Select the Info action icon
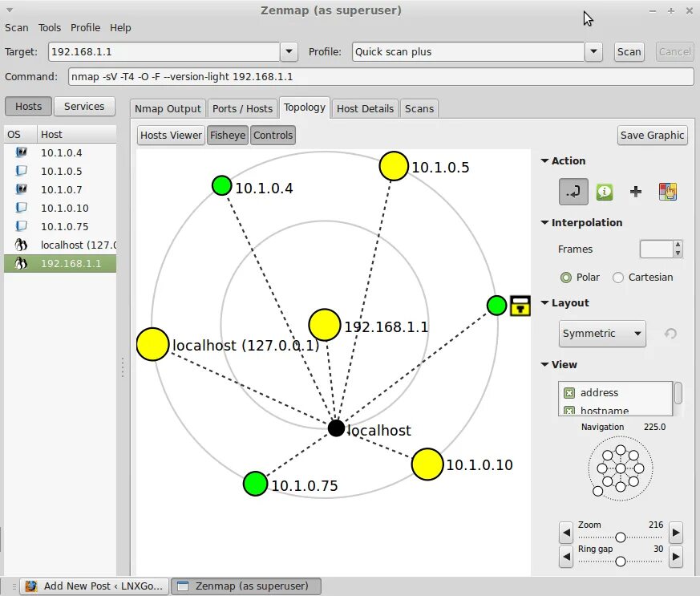Image resolution: width=700 pixels, height=596 pixels. (605, 192)
